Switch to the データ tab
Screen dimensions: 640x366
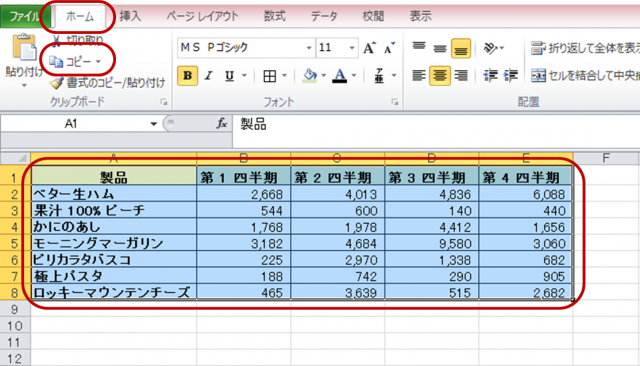tap(324, 16)
